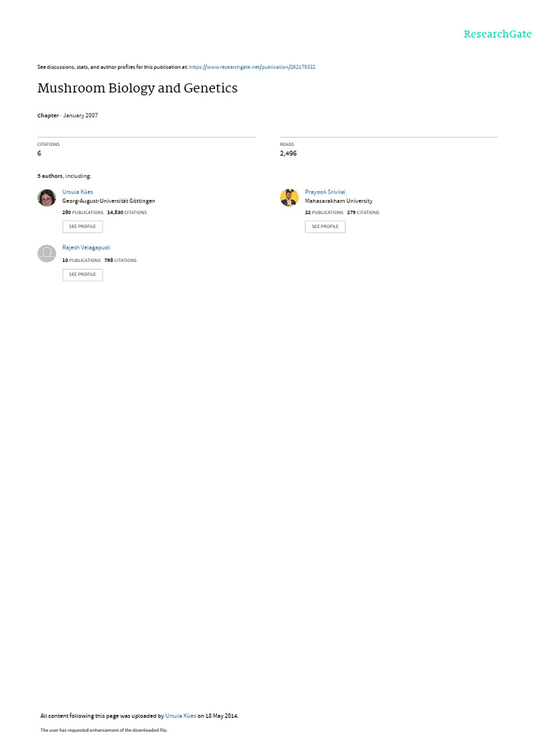The height and width of the screenshot is (747, 560).
Task: Click the Ursula Kües author name link
Action: [77, 192]
